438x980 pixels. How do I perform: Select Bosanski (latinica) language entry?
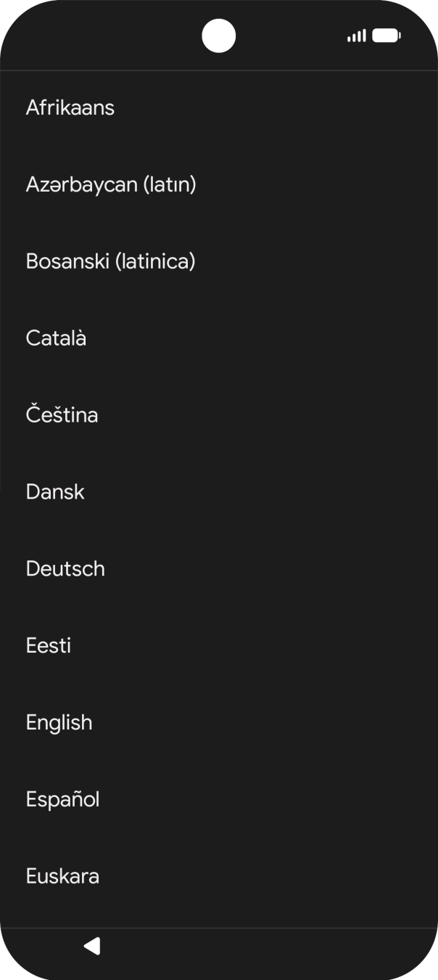pyautogui.click(x=110, y=261)
